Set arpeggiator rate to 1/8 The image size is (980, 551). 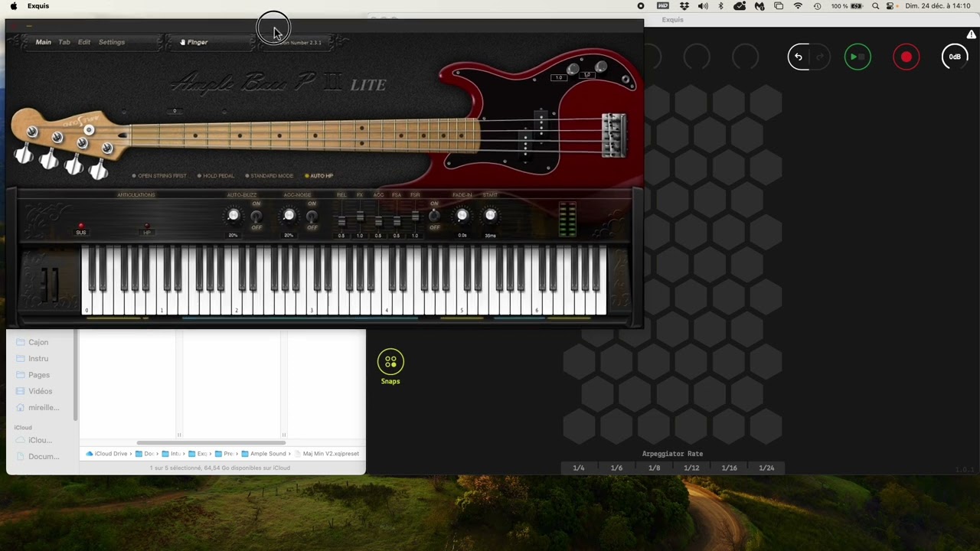[654, 468]
